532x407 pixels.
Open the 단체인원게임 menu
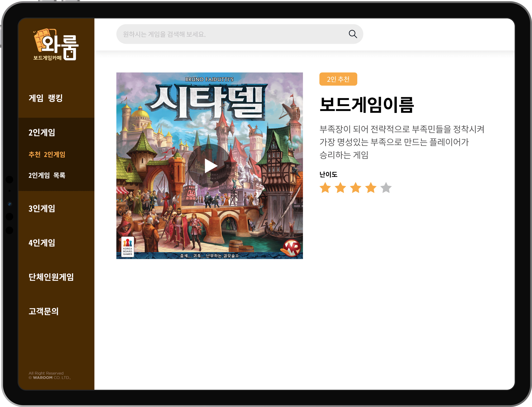pyautogui.click(x=51, y=277)
